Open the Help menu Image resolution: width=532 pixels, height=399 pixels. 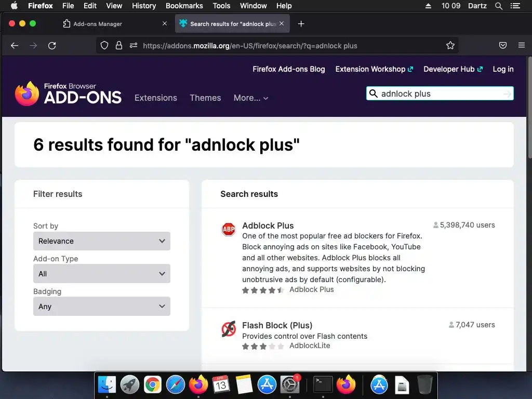[284, 6]
